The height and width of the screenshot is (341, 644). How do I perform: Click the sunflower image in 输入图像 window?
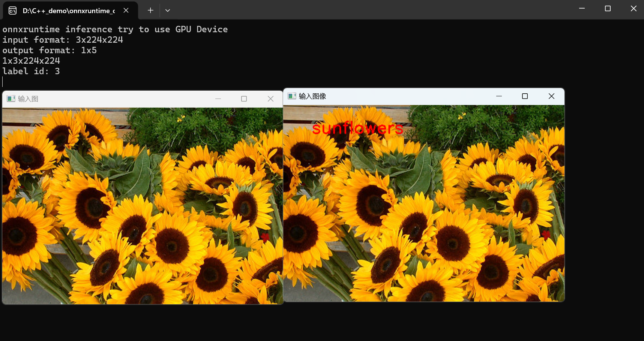point(424,203)
